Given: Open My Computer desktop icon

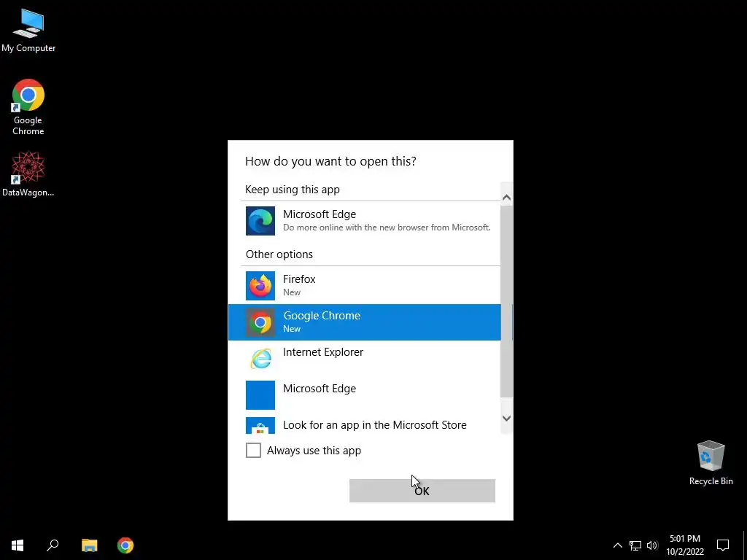Looking at the screenshot, I should (x=28, y=31).
